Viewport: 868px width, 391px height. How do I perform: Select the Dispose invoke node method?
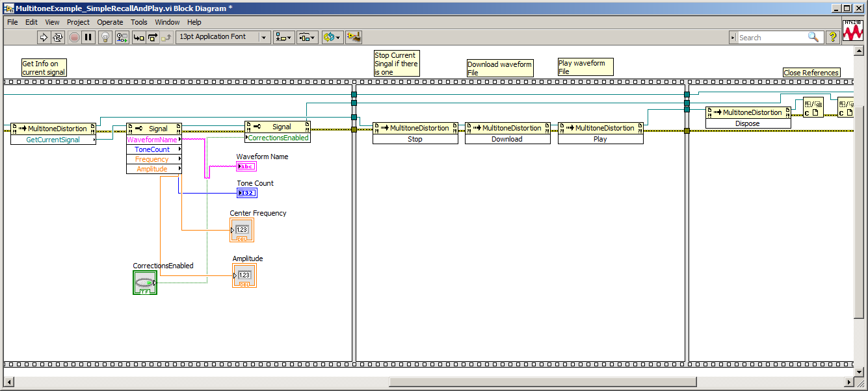(748, 123)
